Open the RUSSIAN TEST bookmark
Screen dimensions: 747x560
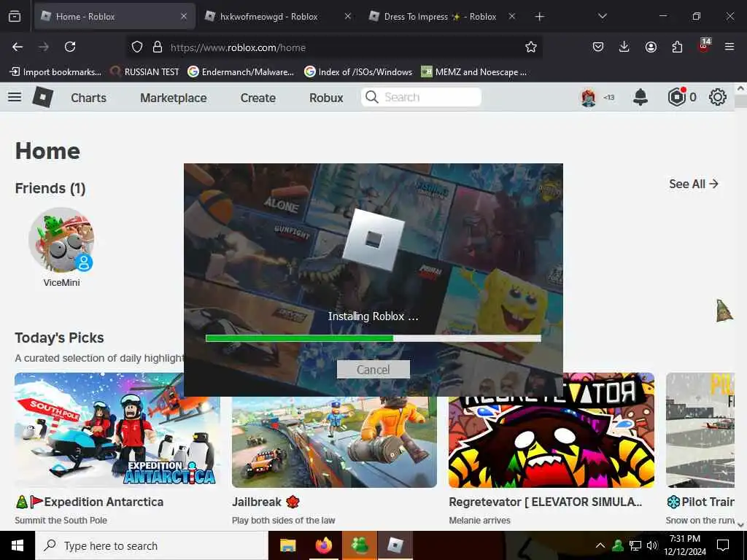click(x=145, y=72)
